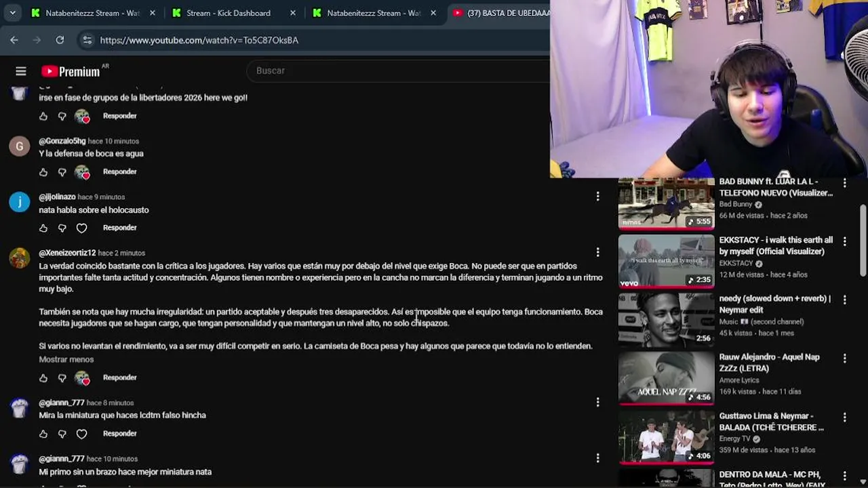Like the @jijolinazo comment

click(43, 228)
